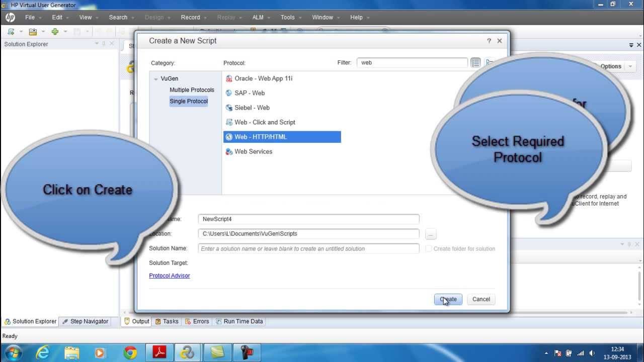Switch to the Output tab
The image size is (644, 362).
click(136, 321)
